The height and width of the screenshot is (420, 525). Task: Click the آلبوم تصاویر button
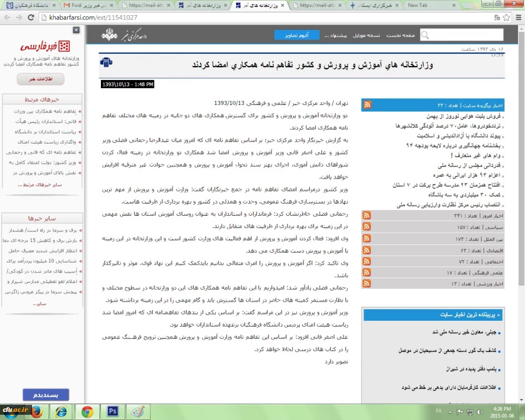pyautogui.click(x=296, y=35)
